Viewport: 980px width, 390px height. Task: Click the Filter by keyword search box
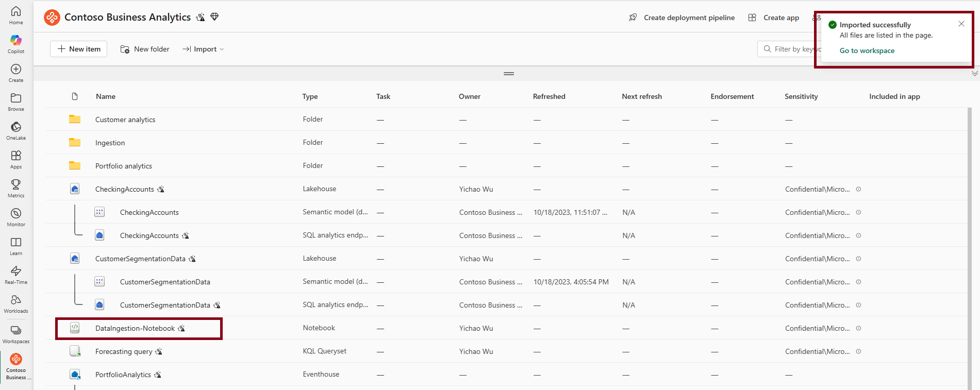[x=789, y=49]
